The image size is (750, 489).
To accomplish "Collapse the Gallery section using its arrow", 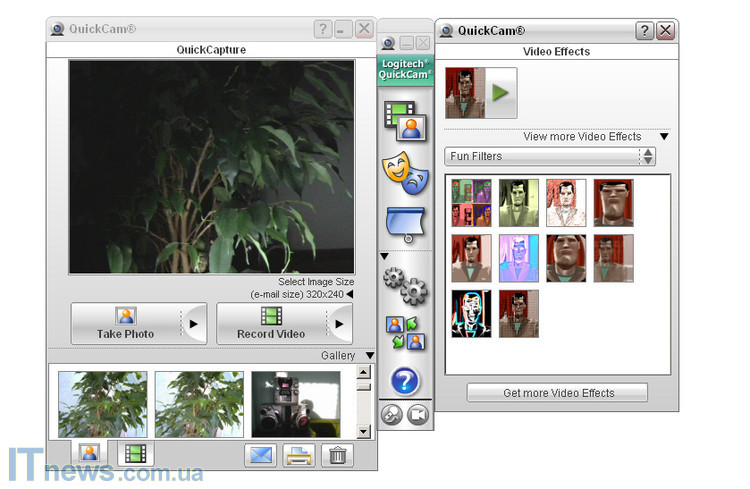I will pyautogui.click(x=369, y=355).
